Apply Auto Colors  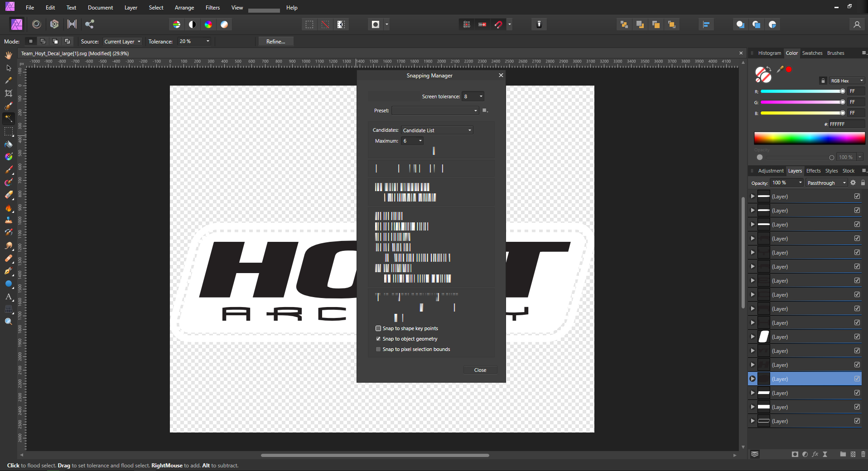[x=208, y=24]
